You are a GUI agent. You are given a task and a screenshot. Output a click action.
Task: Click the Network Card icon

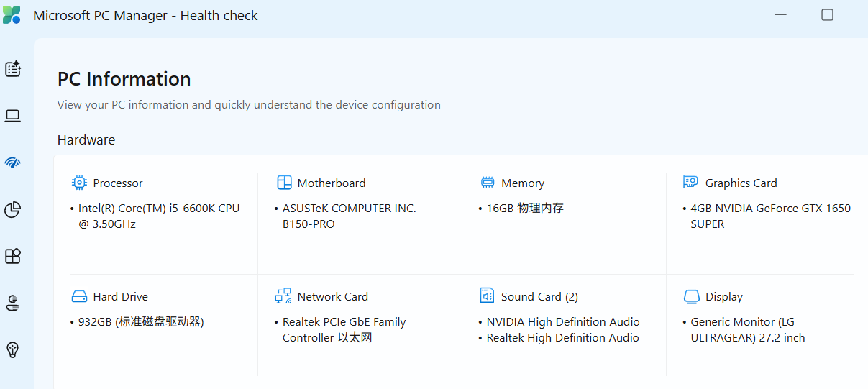click(x=283, y=296)
